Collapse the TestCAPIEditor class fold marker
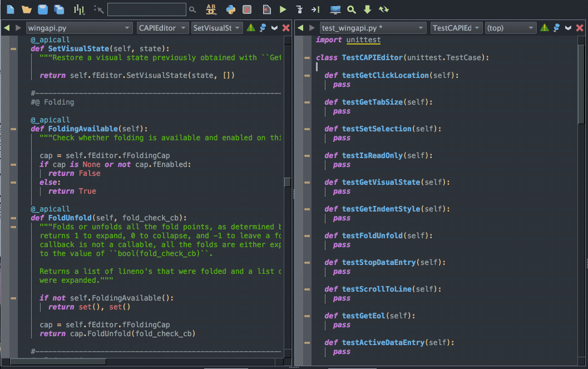 307,58
